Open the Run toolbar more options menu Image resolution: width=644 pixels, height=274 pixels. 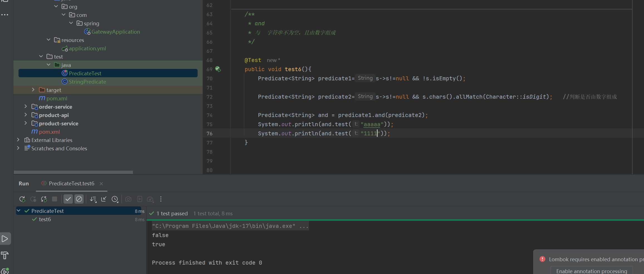click(161, 199)
